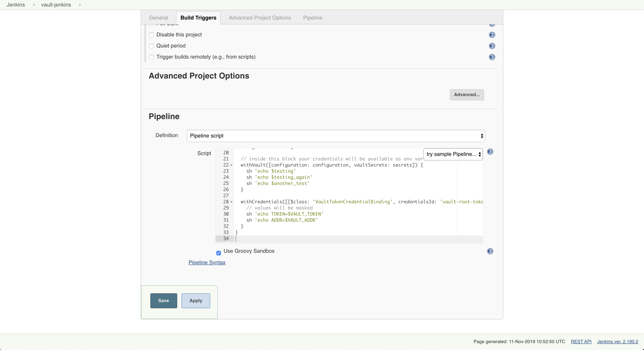The image size is (644, 350).
Task: Click the help icon next to Trigger builds remotely
Action: pos(492,56)
